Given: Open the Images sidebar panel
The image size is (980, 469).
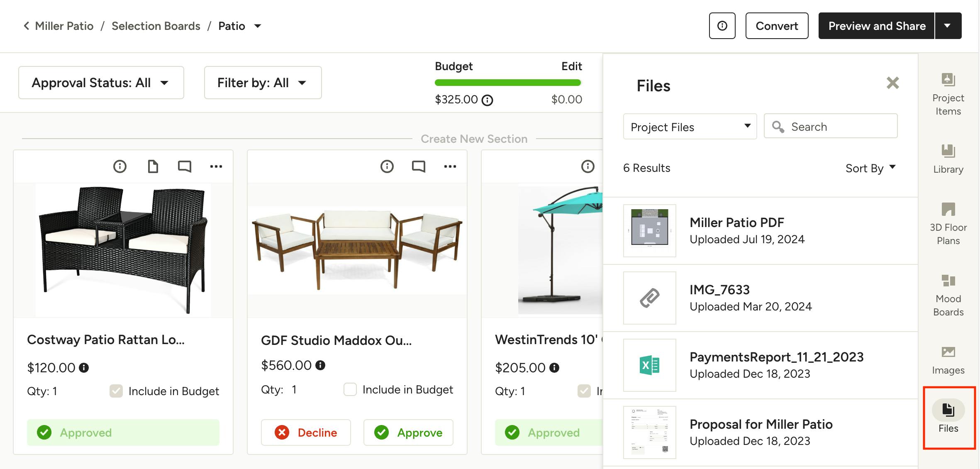Looking at the screenshot, I should tap(948, 359).
